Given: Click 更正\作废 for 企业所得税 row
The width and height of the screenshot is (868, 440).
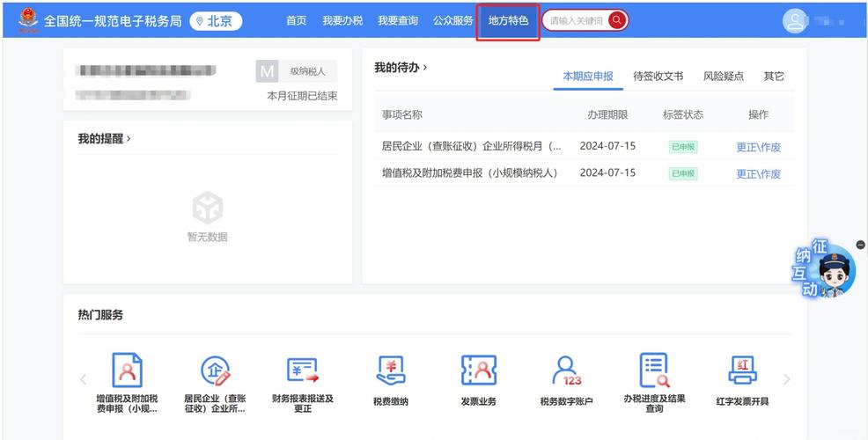Looking at the screenshot, I should click(758, 147).
